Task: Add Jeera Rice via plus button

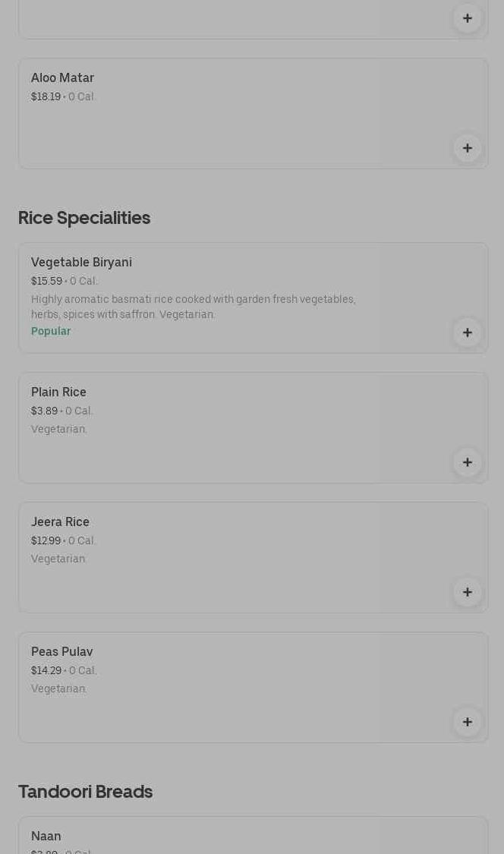Action: click(467, 592)
